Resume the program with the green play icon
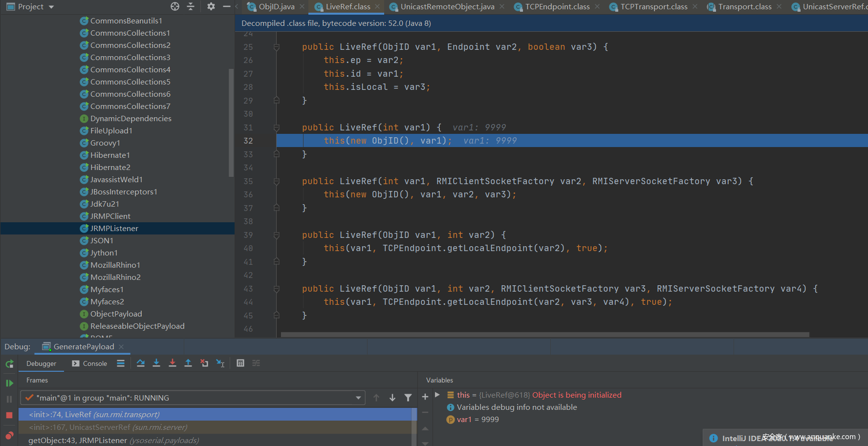This screenshot has height=446, width=868. 9,383
